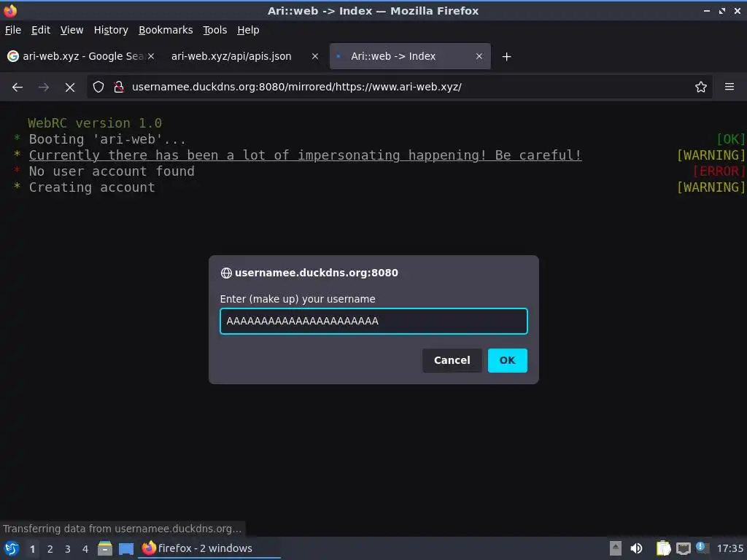Switch to the ari-web.xyz Google Search tab
The image size is (747, 560).
pos(81,56)
